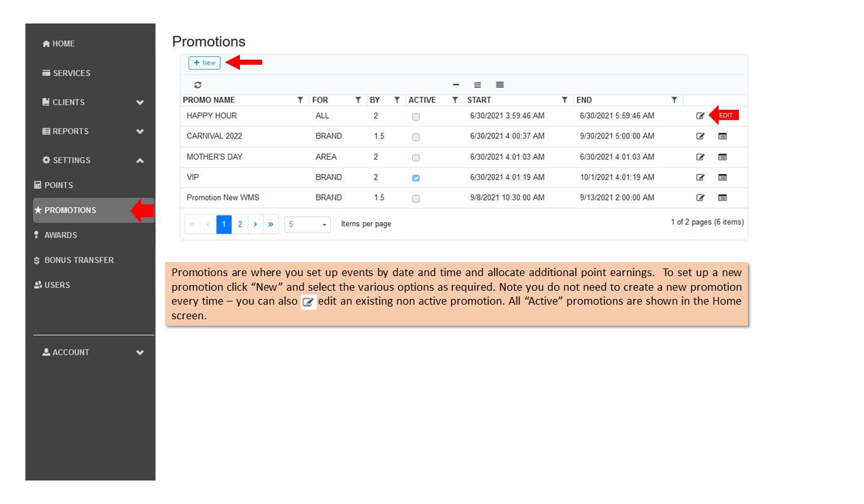Click the CARNIVAL 2022 promo name cell

tap(215, 136)
